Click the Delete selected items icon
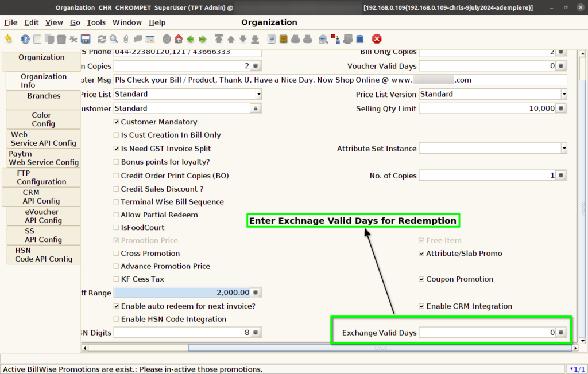 coord(73,38)
